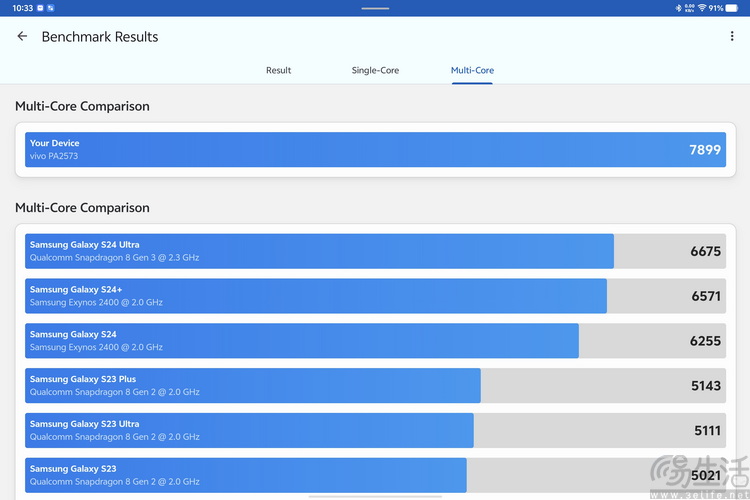Go back using the arrow icon

[22, 36]
